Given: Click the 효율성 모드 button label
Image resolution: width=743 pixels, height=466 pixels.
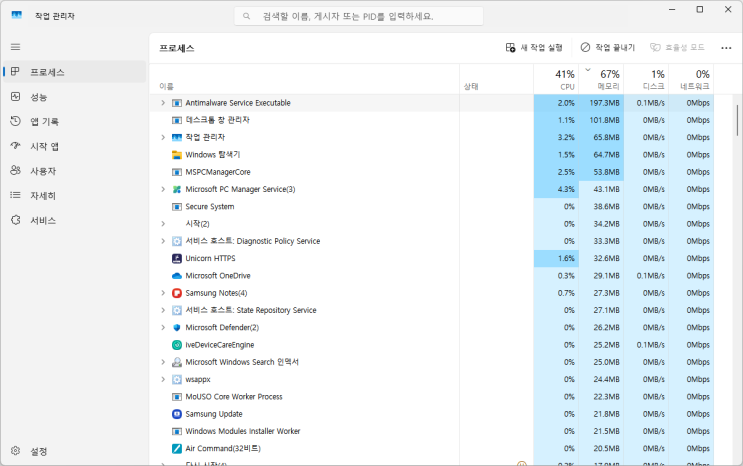Looking at the screenshot, I should pyautogui.click(x=685, y=47).
